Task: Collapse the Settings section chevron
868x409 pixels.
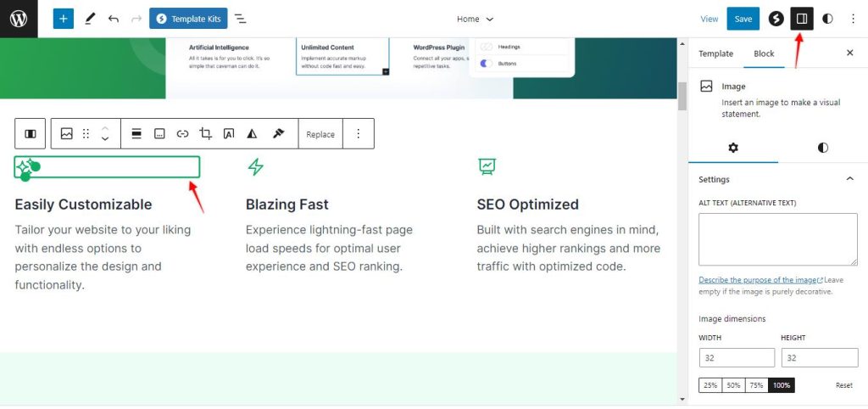Action: click(x=849, y=179)
